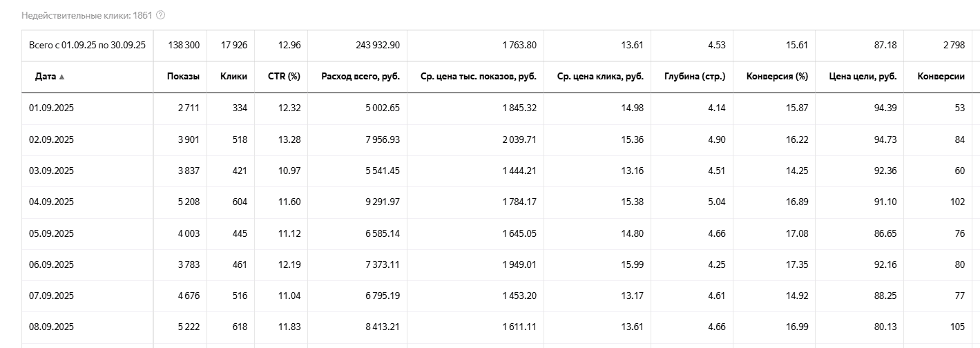
Task: Click the help icon beside invalid clicks count
Action: click(x=161, y=15)
